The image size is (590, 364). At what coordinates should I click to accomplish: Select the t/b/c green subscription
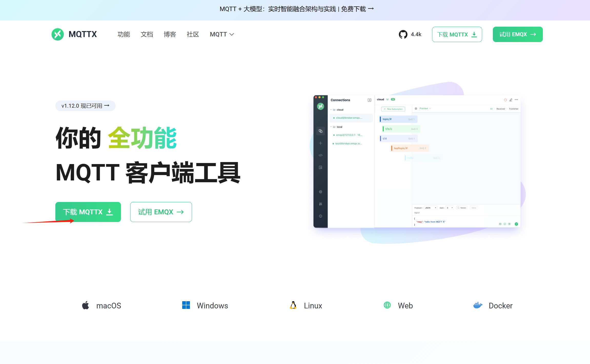pos(401,129)
